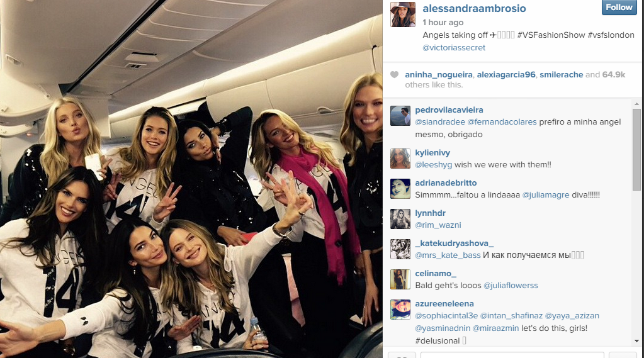Click the comments scrollbar up arrow

tap(636, 104)
